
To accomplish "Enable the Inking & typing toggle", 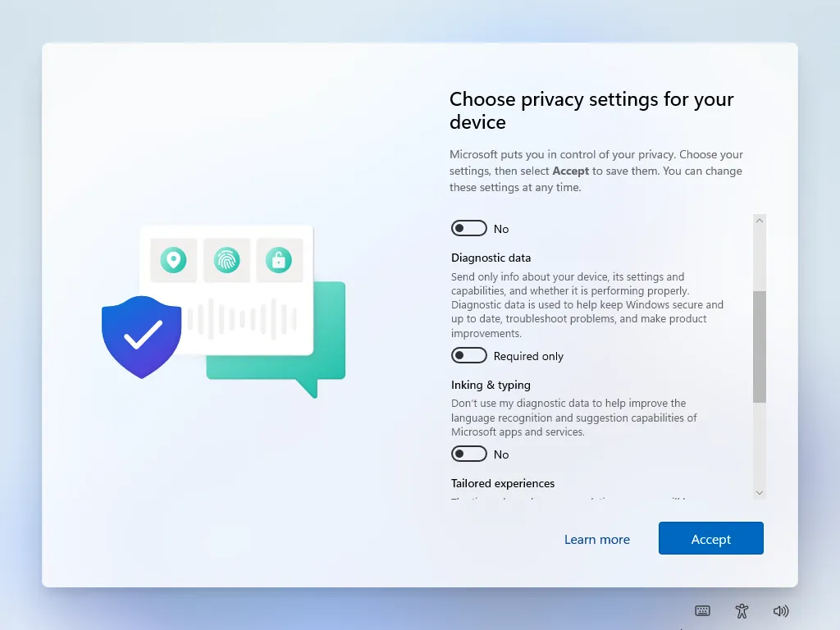I will pos(468,454).
